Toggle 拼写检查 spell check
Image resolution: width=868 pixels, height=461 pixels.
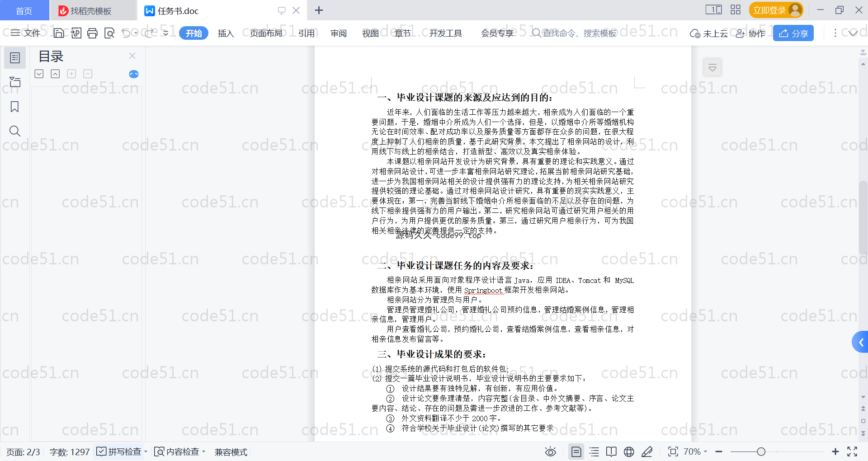point(119,452)
